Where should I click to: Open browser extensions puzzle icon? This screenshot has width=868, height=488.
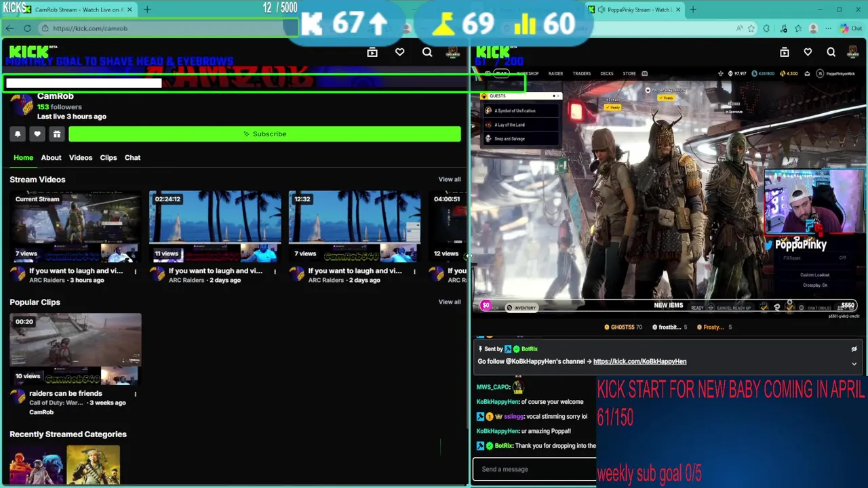(766, 28)
